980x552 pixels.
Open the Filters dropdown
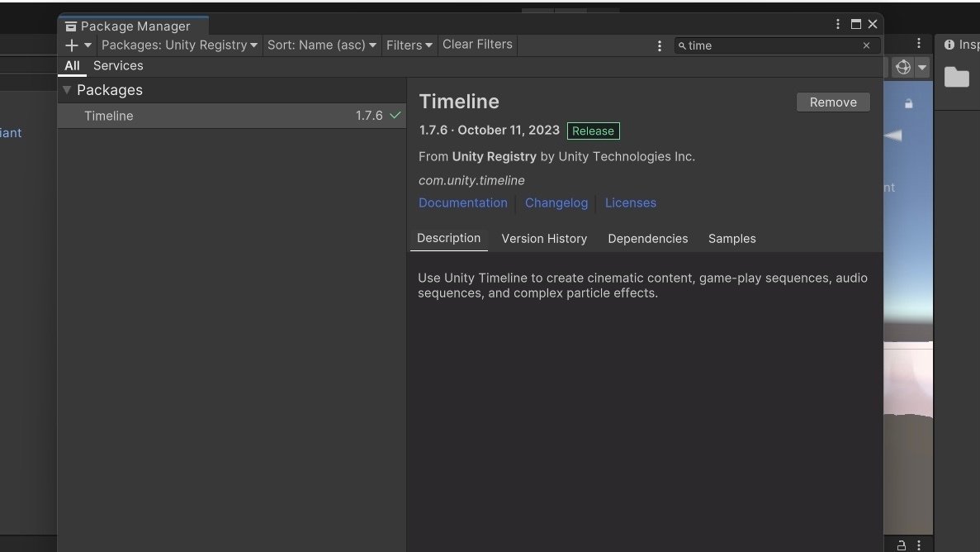pyautogui.click(x=409, y=45)
